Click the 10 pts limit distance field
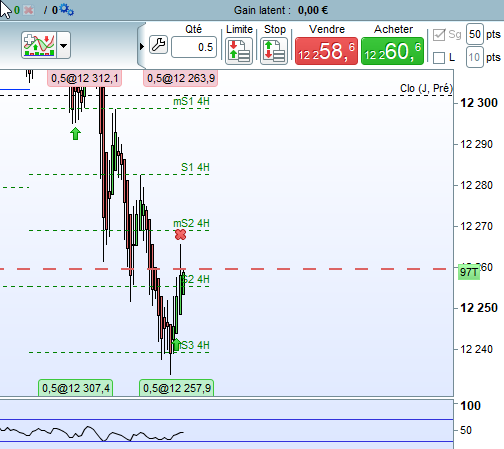This screenshot has height=449, width=504. [x=475, y=57]
